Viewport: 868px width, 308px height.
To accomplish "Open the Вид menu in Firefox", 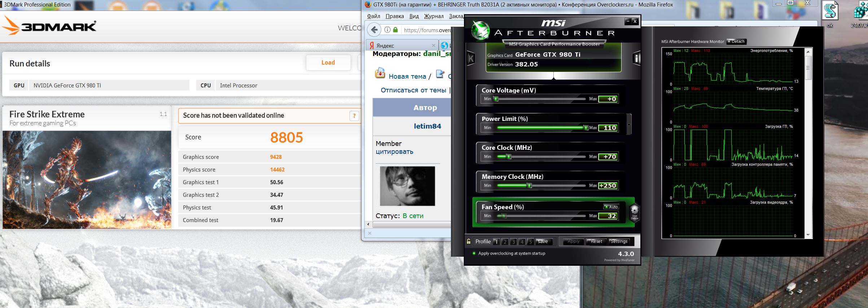I will click(x=414, y=16).
